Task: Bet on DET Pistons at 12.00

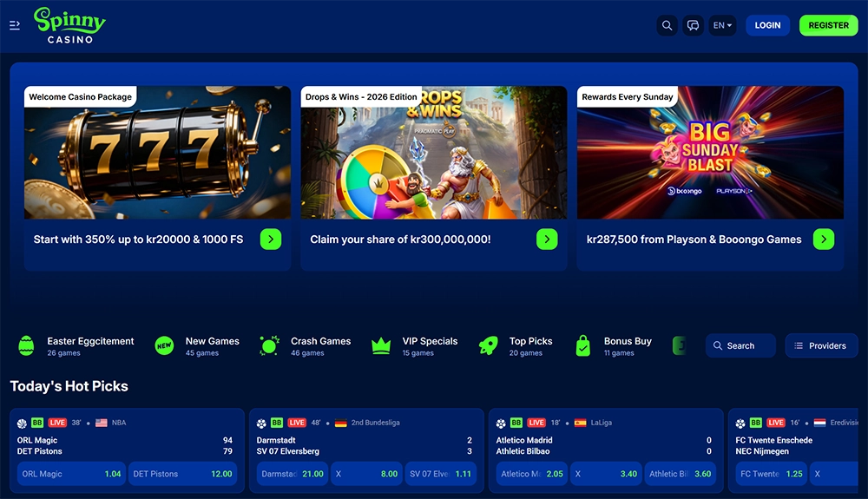Action: click(x=182, y=474)
